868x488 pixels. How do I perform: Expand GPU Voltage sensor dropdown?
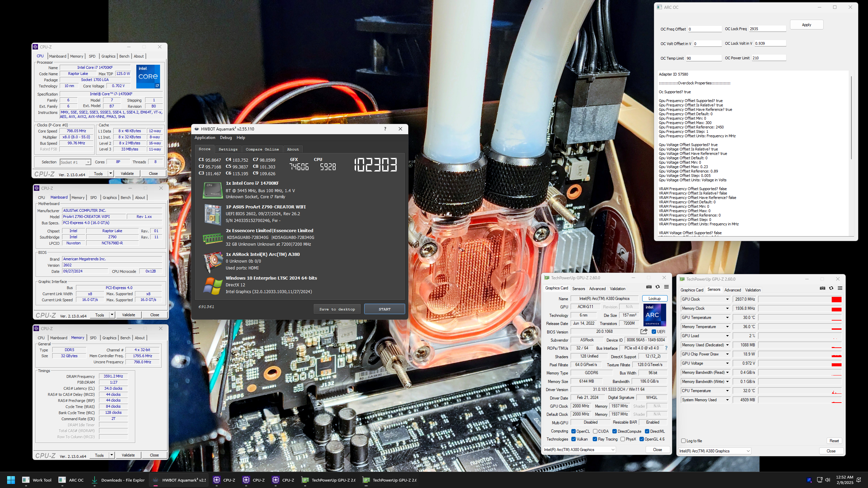point(727,363)
